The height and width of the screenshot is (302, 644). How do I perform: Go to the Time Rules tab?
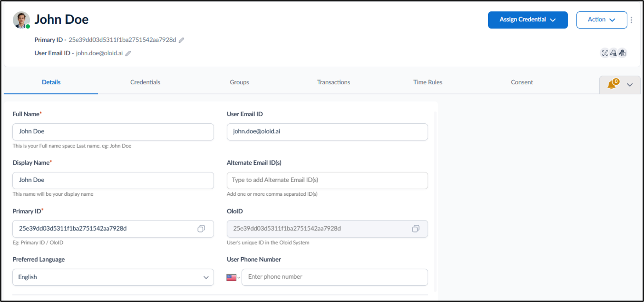pos(428,82)
